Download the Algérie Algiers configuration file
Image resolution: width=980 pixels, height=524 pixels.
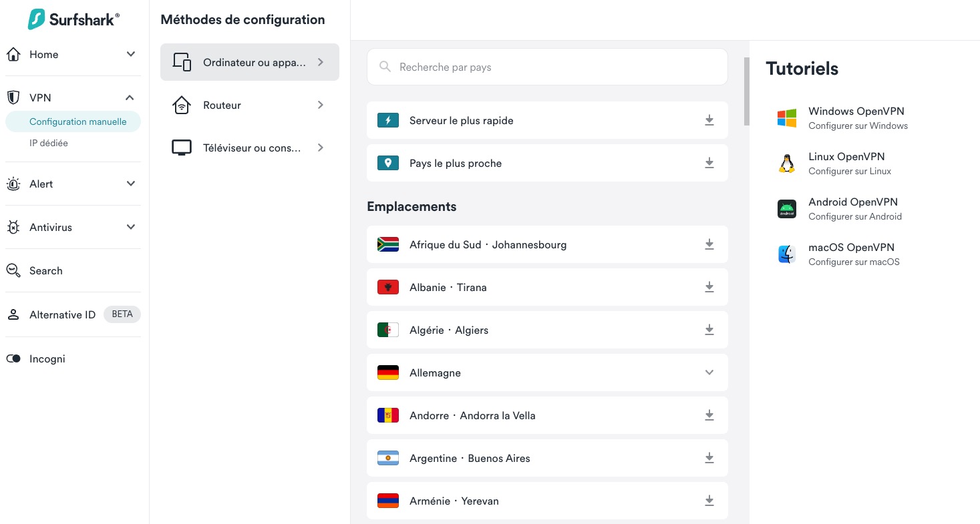(x=709, y=330)
